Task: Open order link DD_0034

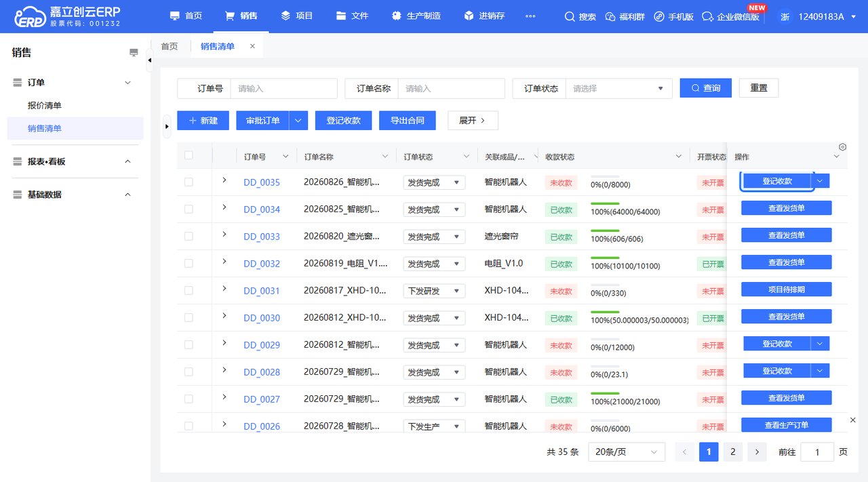Action: tap(262, 209)
